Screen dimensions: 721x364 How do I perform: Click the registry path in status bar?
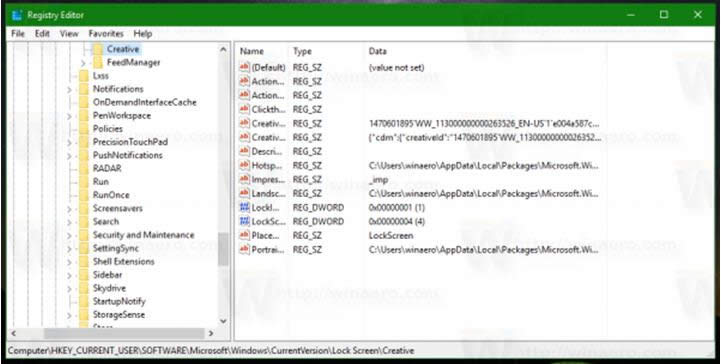(211, 351)
